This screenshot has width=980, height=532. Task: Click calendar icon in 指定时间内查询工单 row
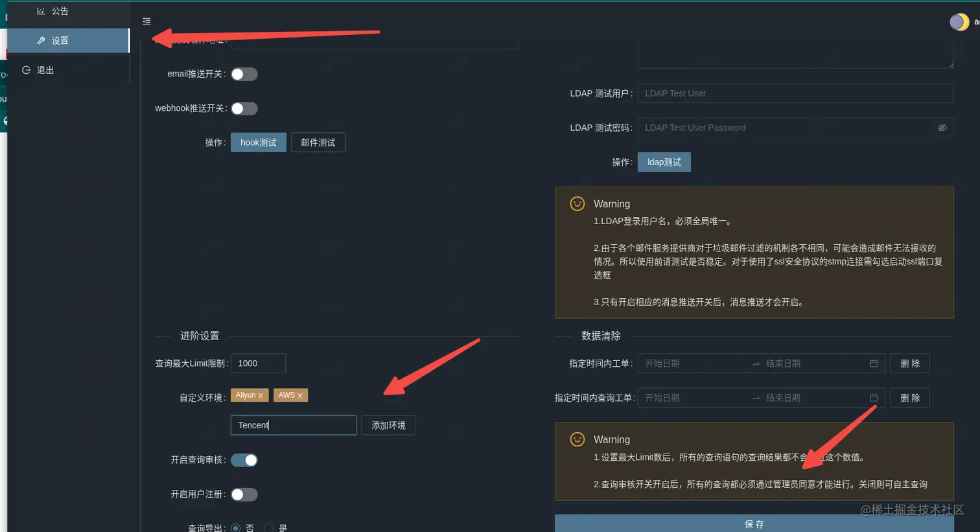[x=874, y=398]
